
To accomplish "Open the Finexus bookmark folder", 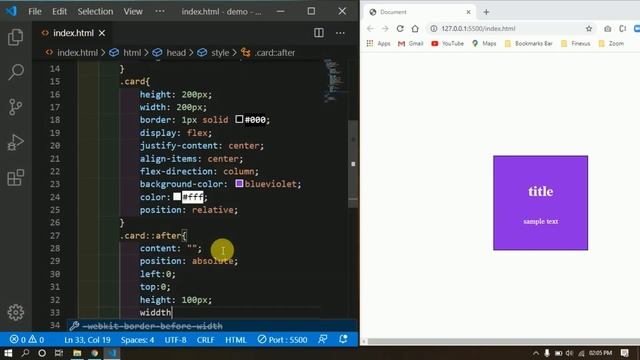I will point(576,43).
